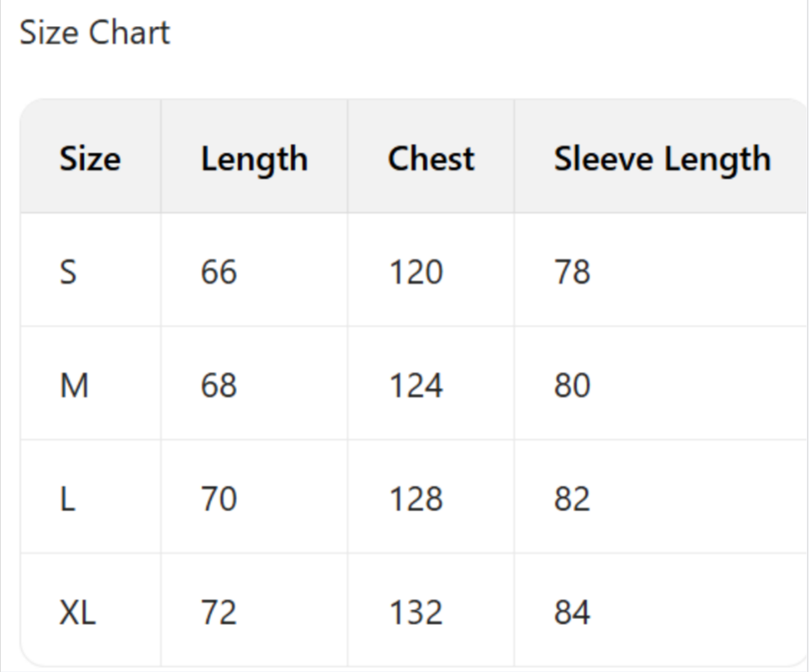Click the length value 66 for size S
Image resolution: width=809 pixels, height=672 pixels.
(x=219, y=272)
